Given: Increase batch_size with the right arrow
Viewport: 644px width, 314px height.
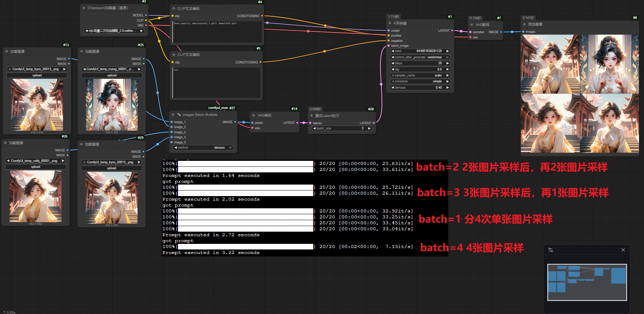Looking at the screenshot, I should (369, 128).
